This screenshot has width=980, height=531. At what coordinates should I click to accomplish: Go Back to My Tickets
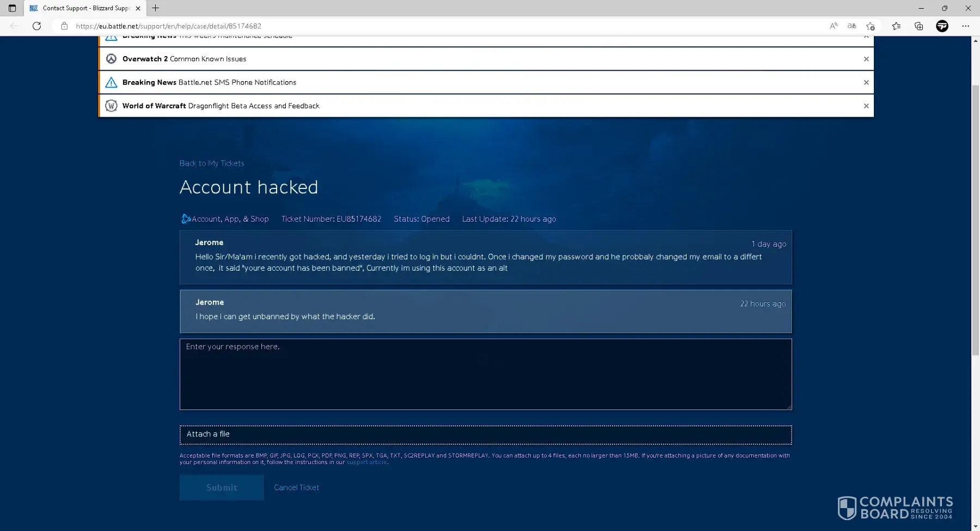212,163
